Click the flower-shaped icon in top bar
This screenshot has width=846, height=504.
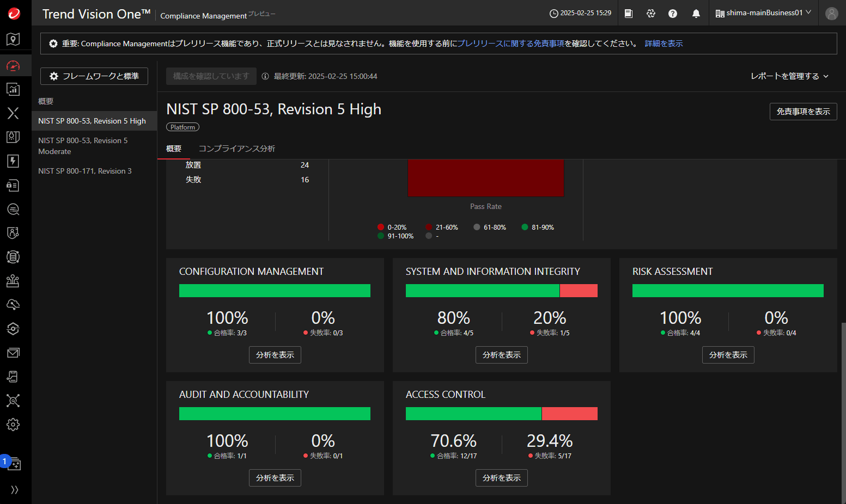pos(651,14)
